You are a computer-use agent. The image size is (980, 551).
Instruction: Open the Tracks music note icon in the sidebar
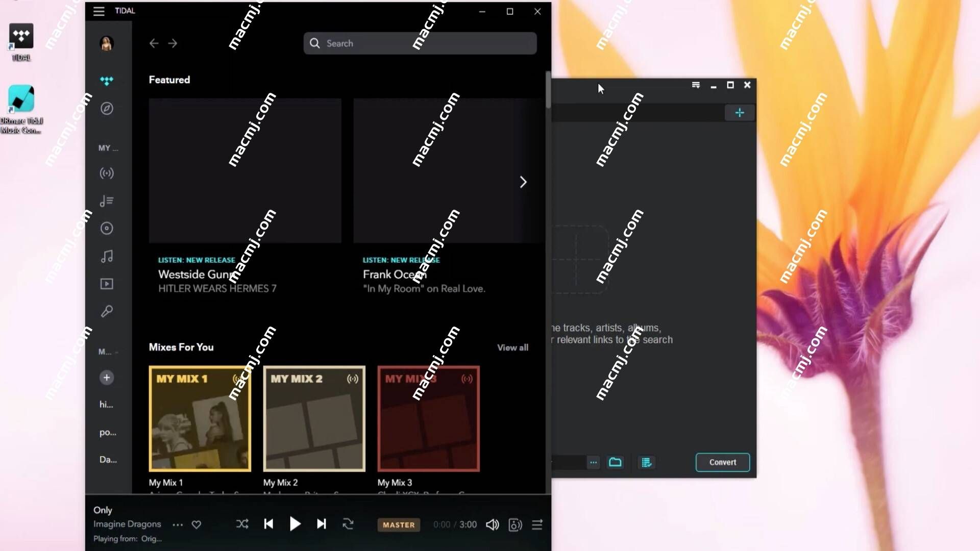(107, 256)
